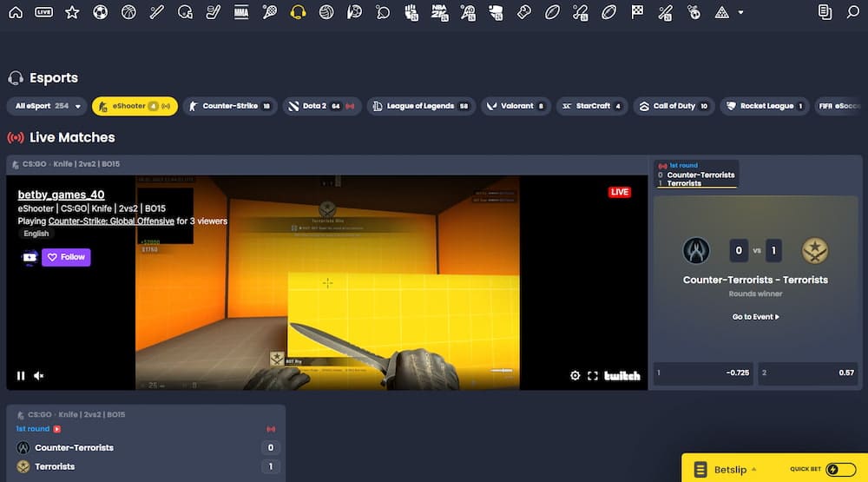This screenshot has height=482, width=868.
Task: Click the Counter-Terrorists team emblem in scoreboard
Action: point(696,250)
